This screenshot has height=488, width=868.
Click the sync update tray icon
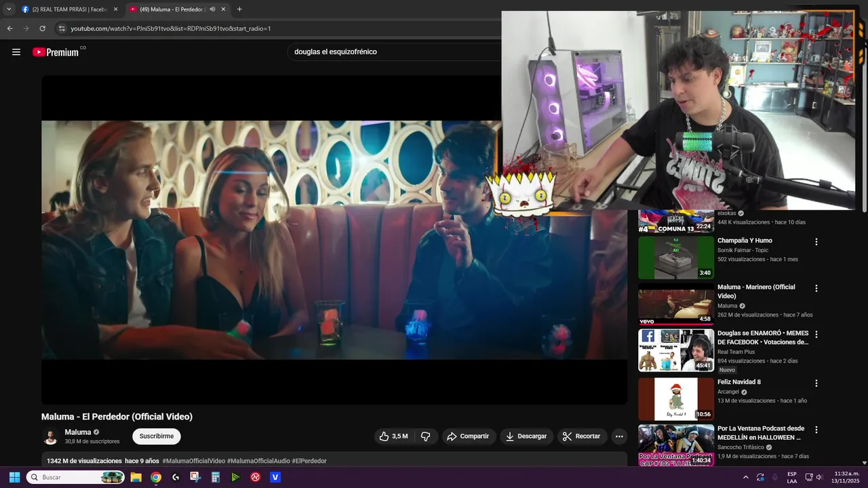tap(760, 477)
